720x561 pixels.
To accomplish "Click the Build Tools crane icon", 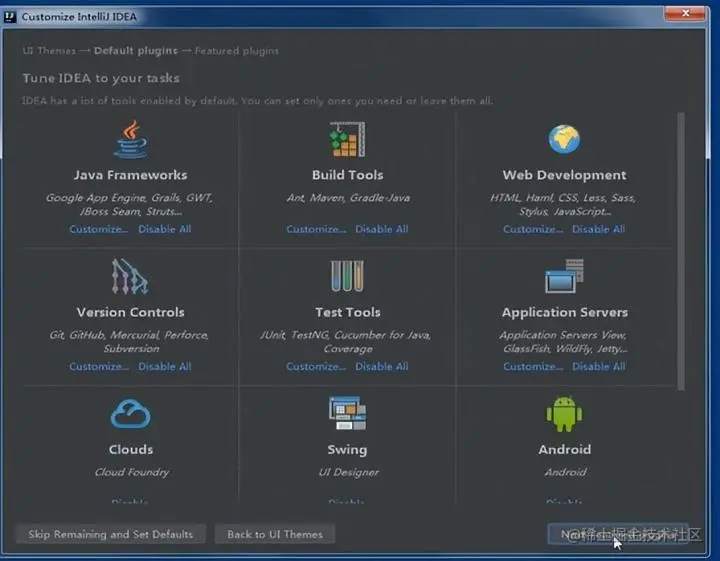I will tap(348, 139).
